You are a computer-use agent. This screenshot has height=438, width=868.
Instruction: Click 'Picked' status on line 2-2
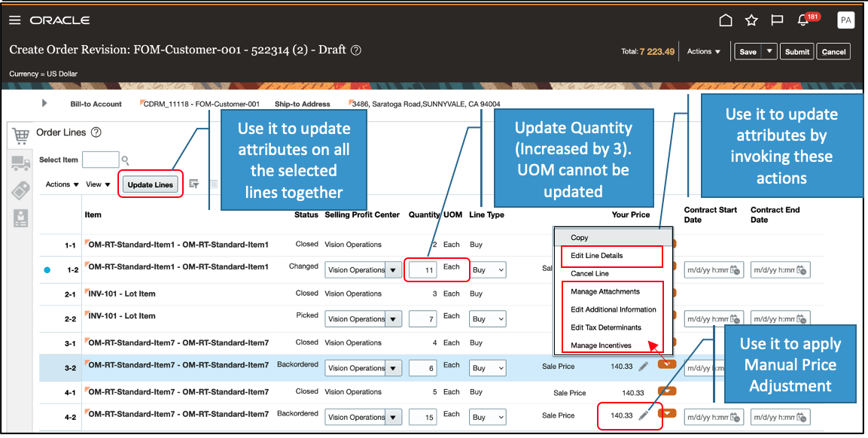307,315
